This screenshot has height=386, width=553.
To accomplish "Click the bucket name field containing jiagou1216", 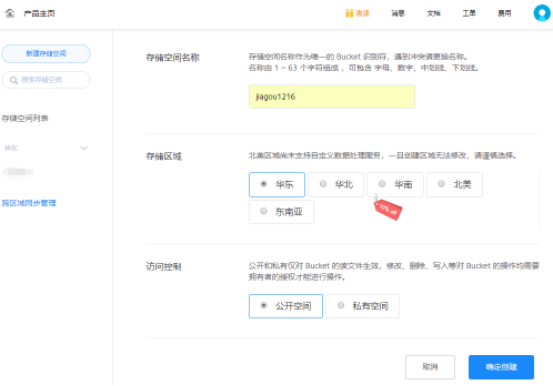I will coord(332,96).
